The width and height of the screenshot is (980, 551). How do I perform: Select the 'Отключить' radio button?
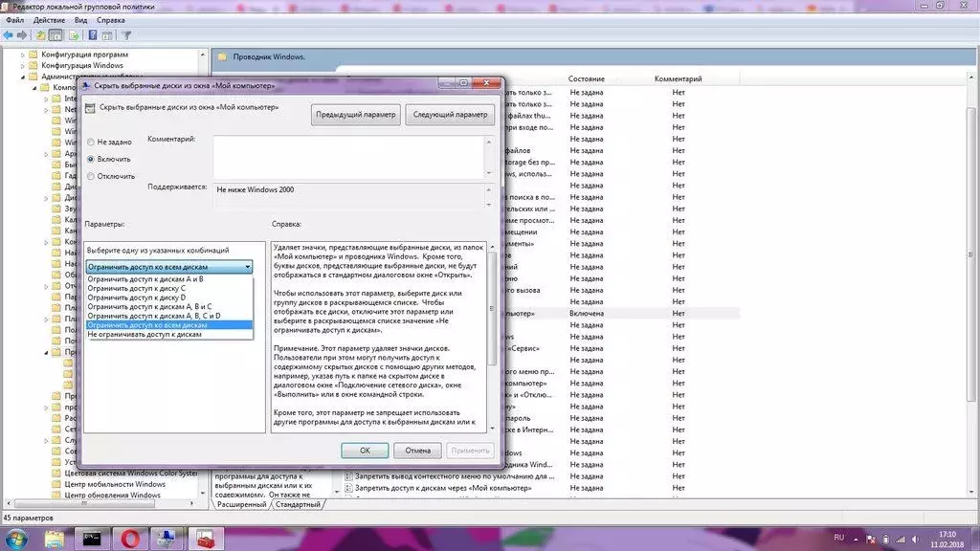[91, 176]
